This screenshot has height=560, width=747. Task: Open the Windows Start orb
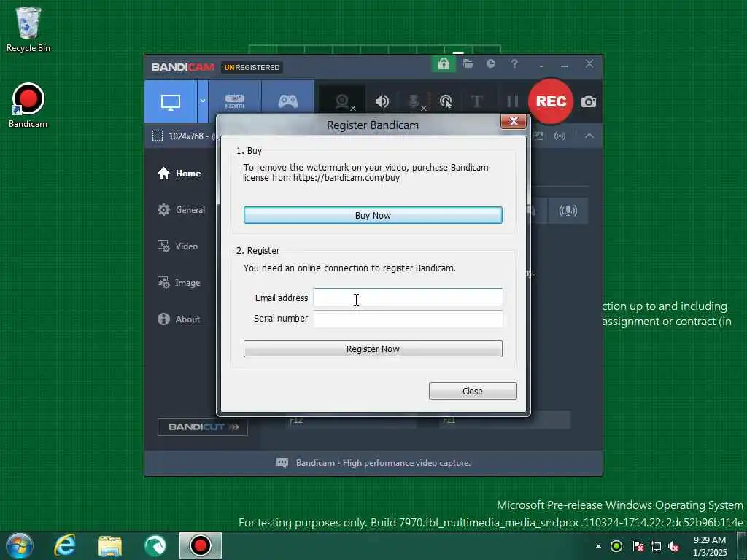[x=19, y=545]
